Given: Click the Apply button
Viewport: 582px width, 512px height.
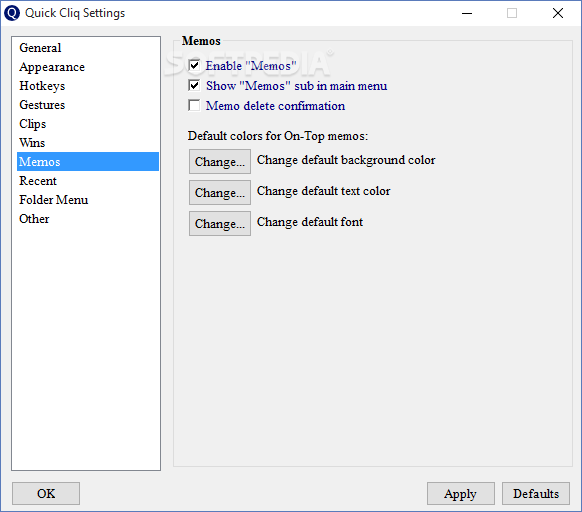Looking at the screenshot, I should coord(461,493).
